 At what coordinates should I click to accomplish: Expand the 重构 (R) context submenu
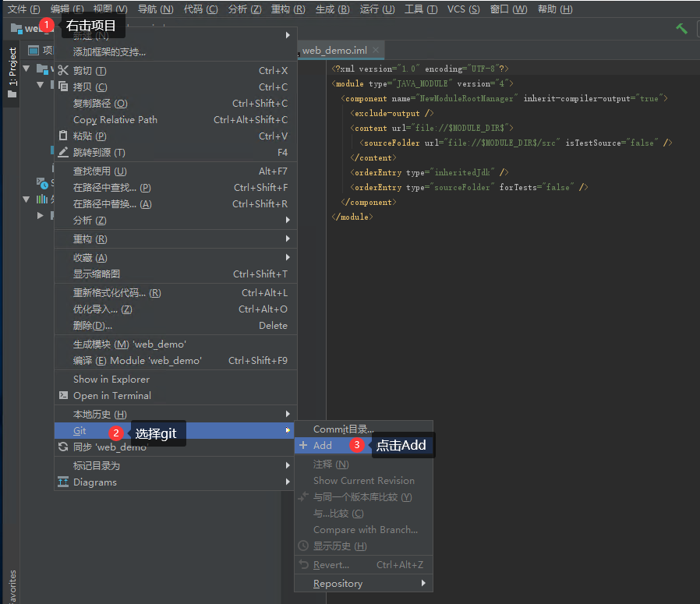click(x=175, y=238)
